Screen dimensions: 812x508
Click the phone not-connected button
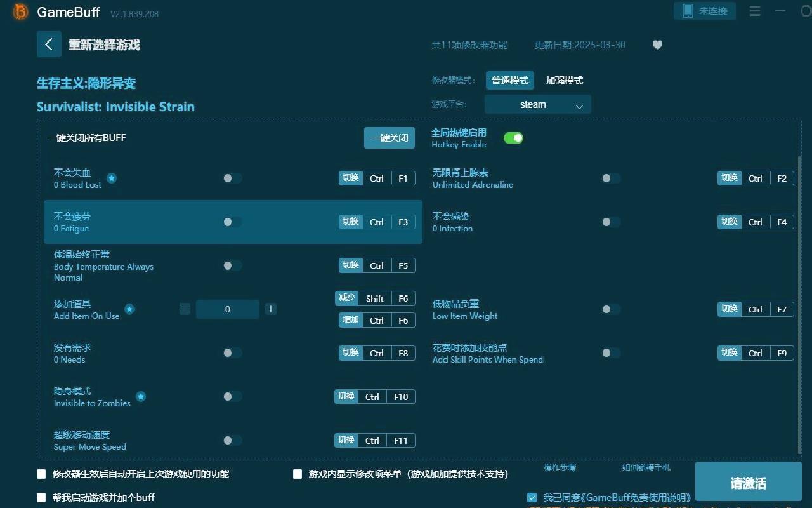(x=705, y=11)
